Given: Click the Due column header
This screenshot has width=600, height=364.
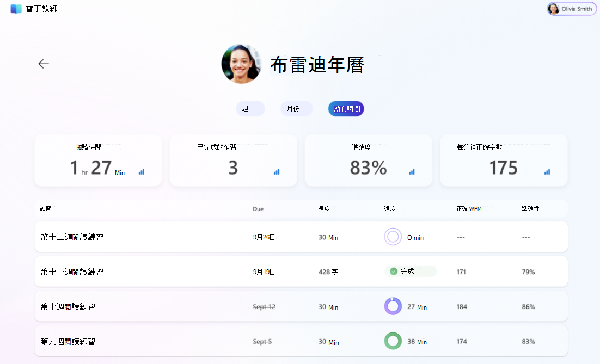Looking at the screenshot, I should point(258,209).
